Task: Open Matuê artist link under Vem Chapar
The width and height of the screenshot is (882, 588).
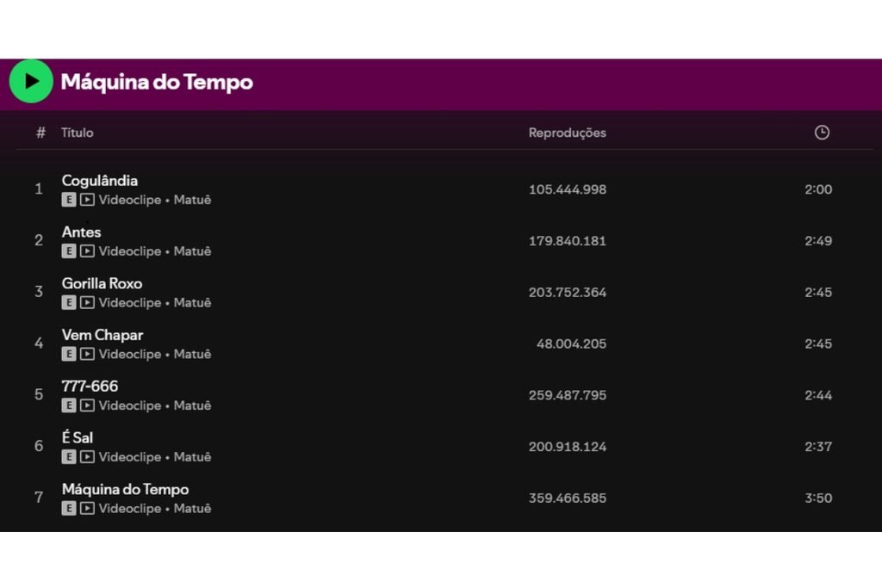Action: click(192, 354)
